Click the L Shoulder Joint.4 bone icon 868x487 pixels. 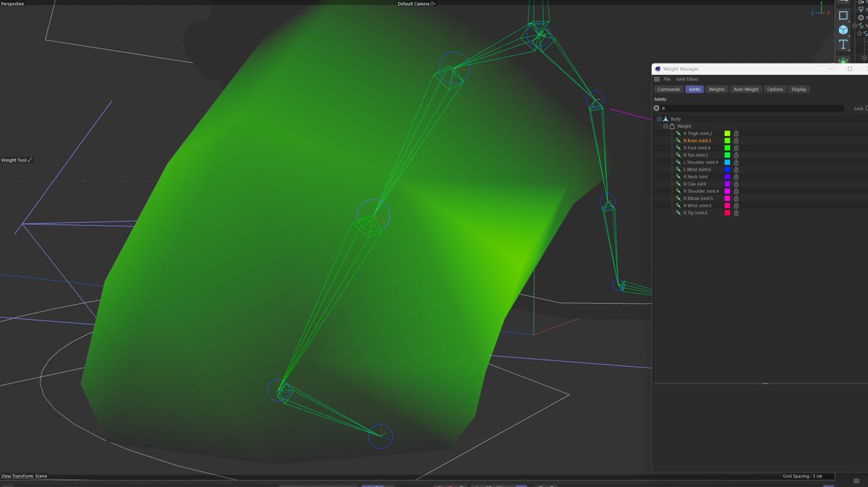click(x=678, y=162)
